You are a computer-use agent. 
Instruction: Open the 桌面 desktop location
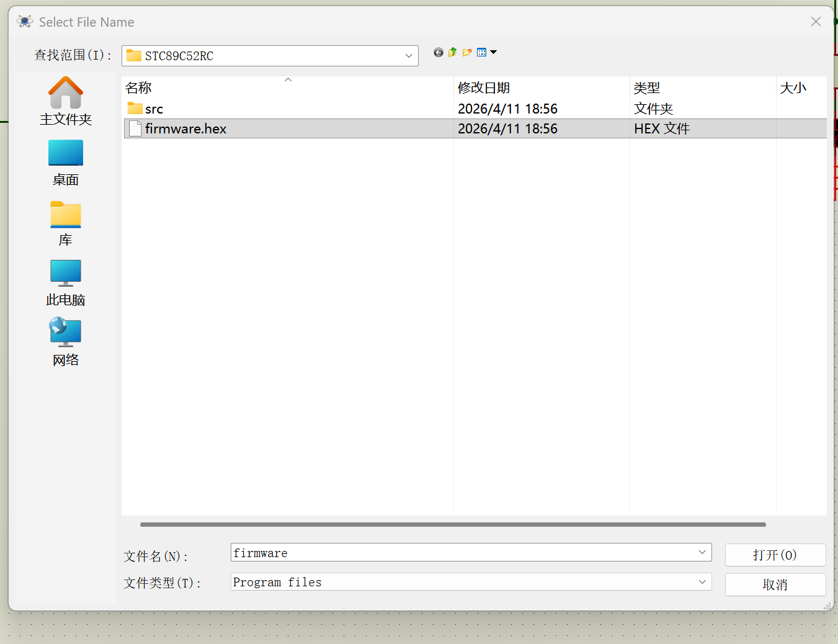(x=66, y=163)
